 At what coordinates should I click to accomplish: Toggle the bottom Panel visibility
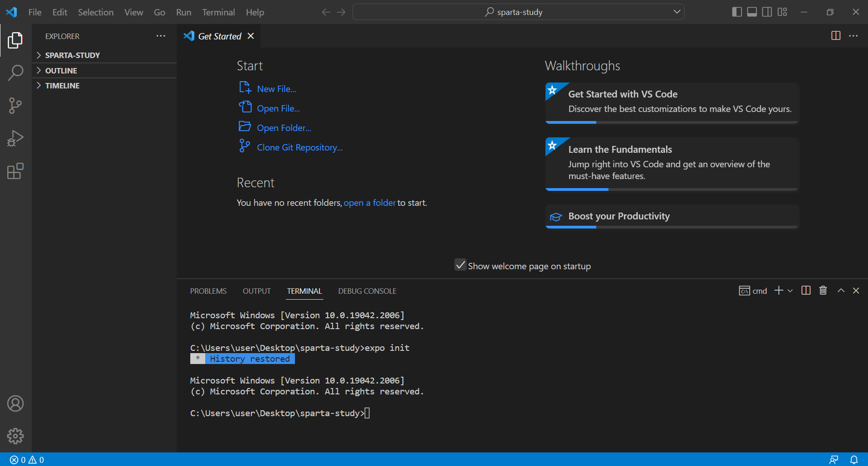click(752, 12)
